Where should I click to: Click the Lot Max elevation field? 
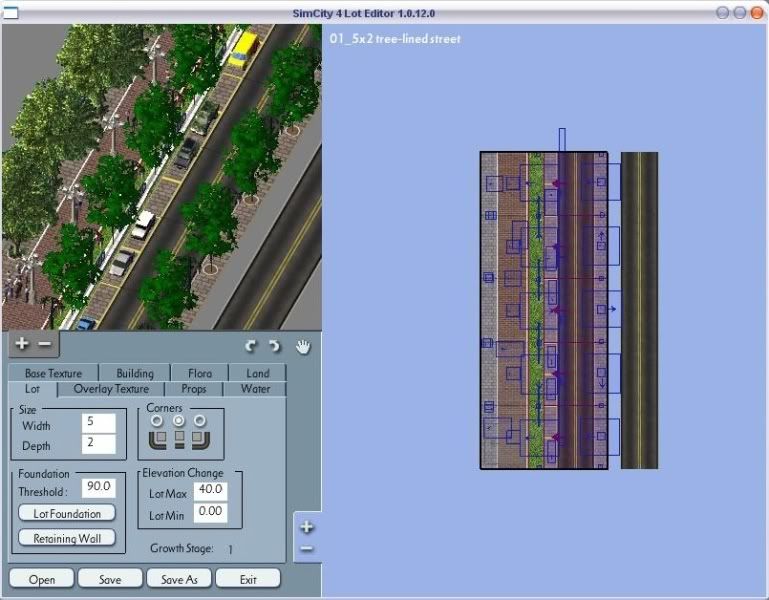pyautogui.click(x=210, y=491)
